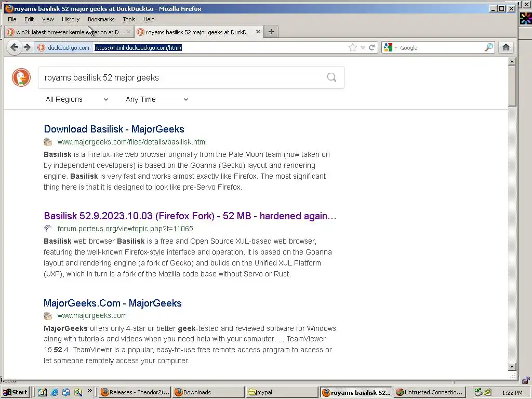Bookmark this page with the star icon
Screen dimensions: 532x399
pyautogui.click(x=353, y=48)
